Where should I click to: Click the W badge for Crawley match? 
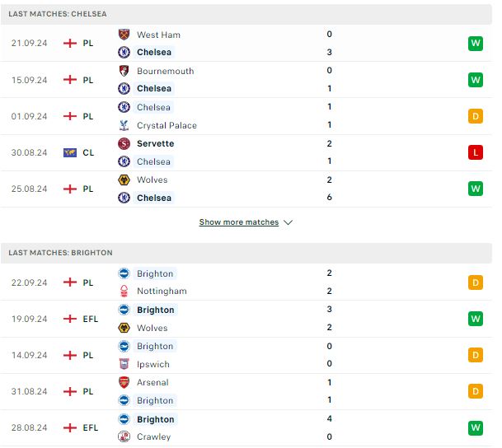tap(476, 427)
